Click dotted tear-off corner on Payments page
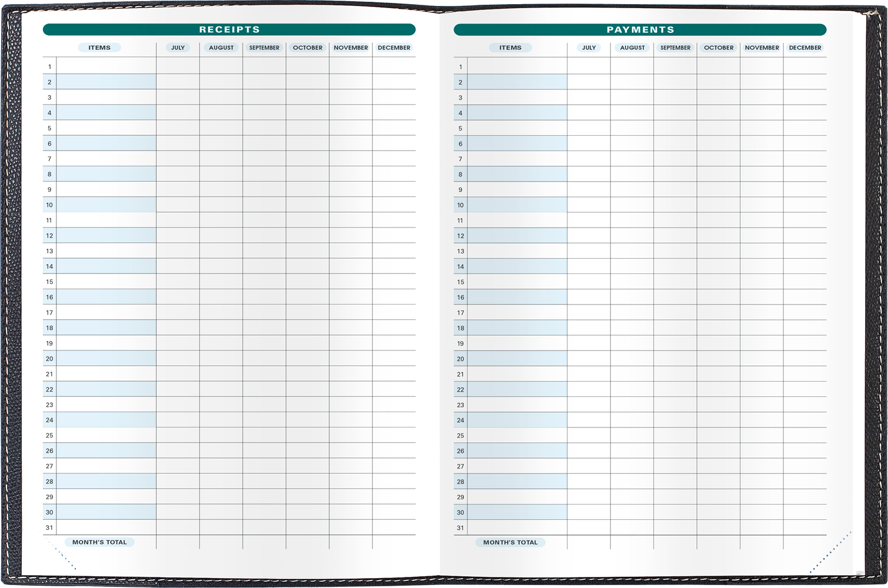 830,552
